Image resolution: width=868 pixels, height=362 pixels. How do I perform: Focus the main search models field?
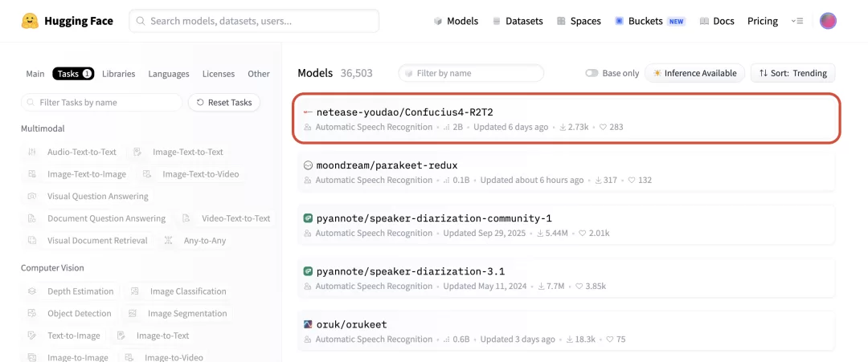[x=254, y=21]
